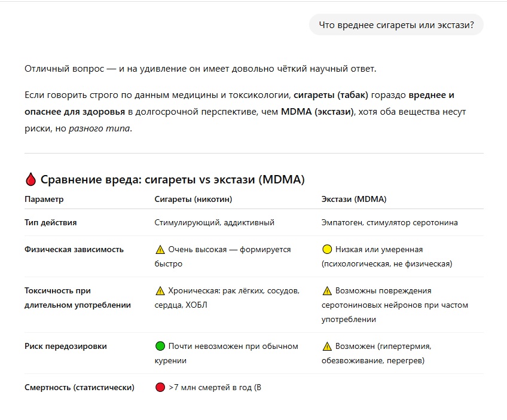507x420 pixels.
Task: Click green circle beside "Почти невозможен"
Action: coord(160,346)
